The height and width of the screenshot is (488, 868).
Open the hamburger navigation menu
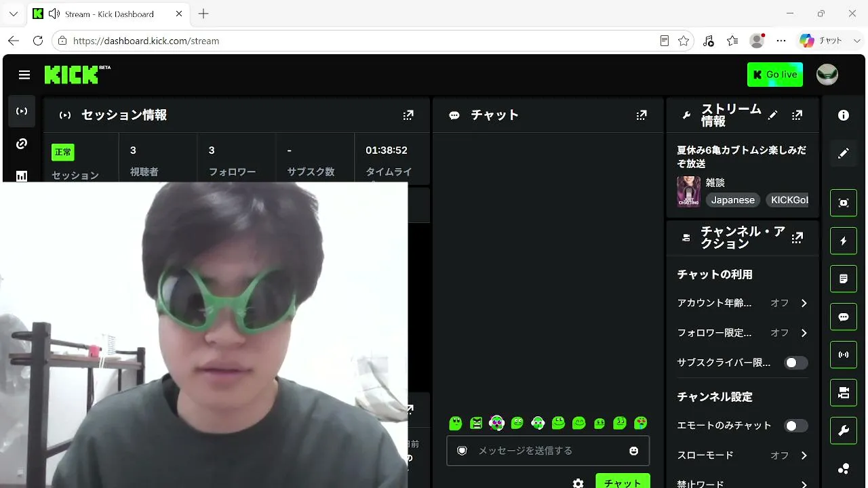point(24,75)
